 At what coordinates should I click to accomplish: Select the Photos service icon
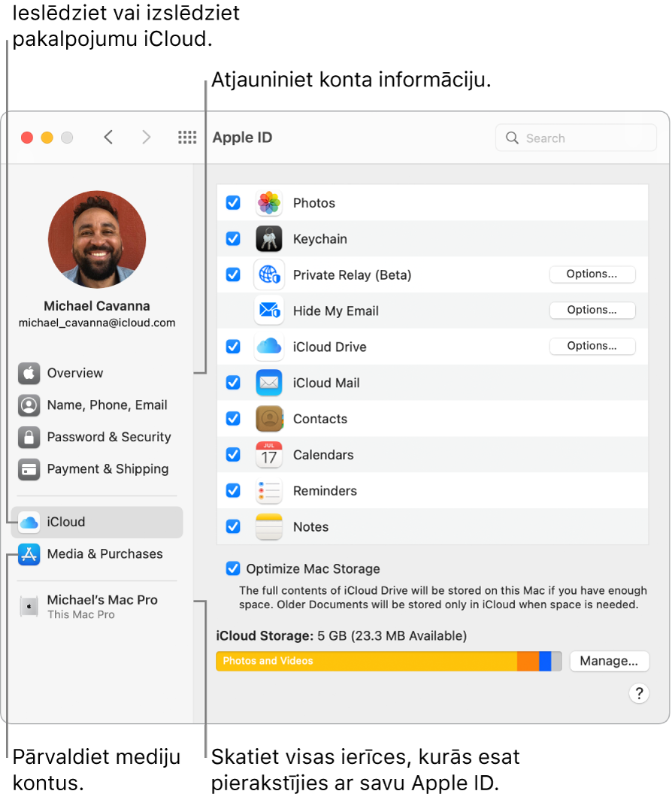click(x=269, y=203)
